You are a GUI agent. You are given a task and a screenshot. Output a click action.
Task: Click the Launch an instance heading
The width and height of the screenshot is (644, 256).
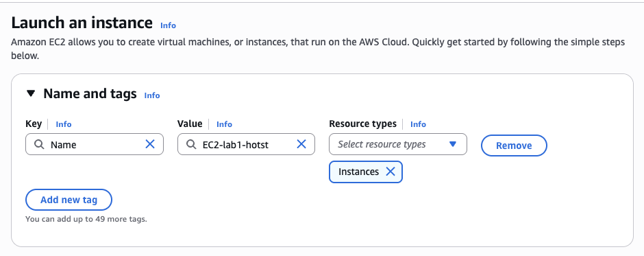coord(82,23)
